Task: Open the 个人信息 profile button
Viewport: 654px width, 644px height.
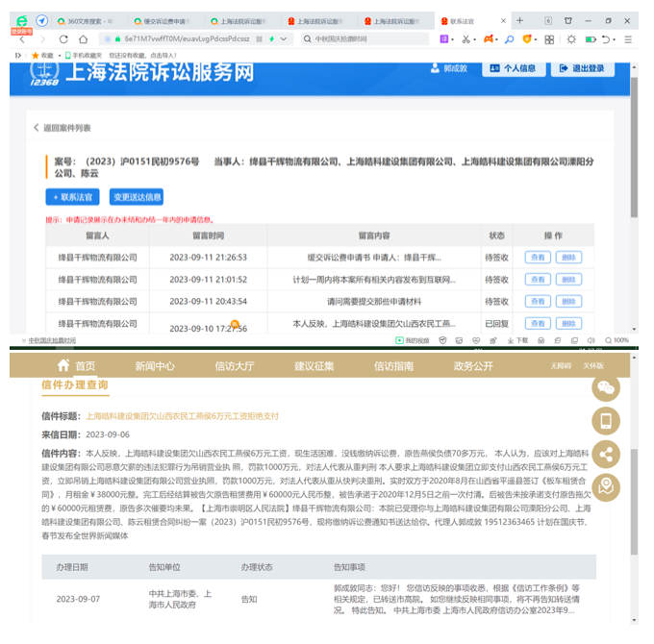Action: 514,69
